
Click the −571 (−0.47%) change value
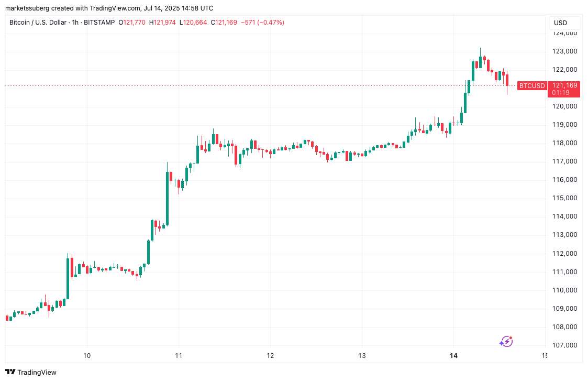click(x=262, y=23)
